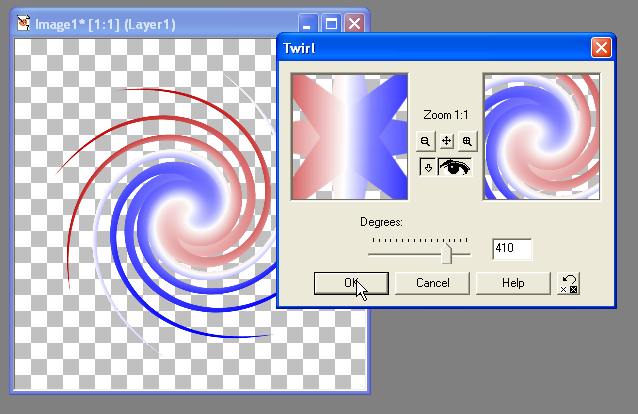Click the zoom out magnifier in Twirl dialog

[x=425, y=141]
